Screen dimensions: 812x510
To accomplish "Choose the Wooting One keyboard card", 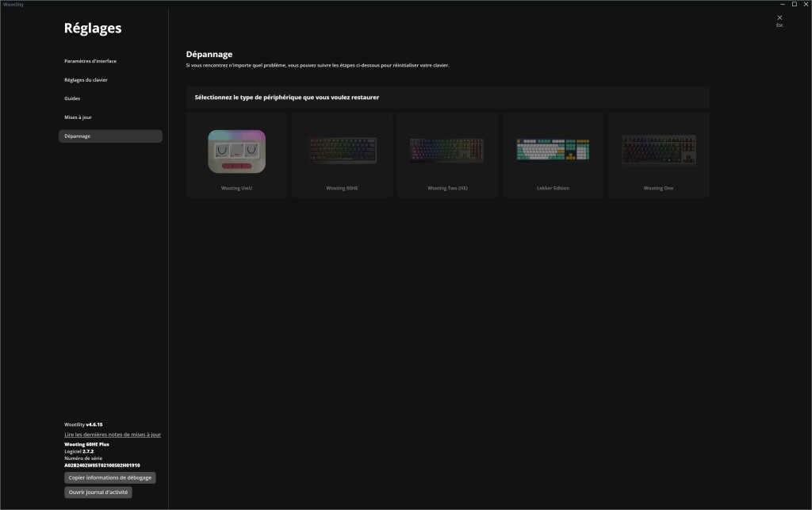I will 659,155.
